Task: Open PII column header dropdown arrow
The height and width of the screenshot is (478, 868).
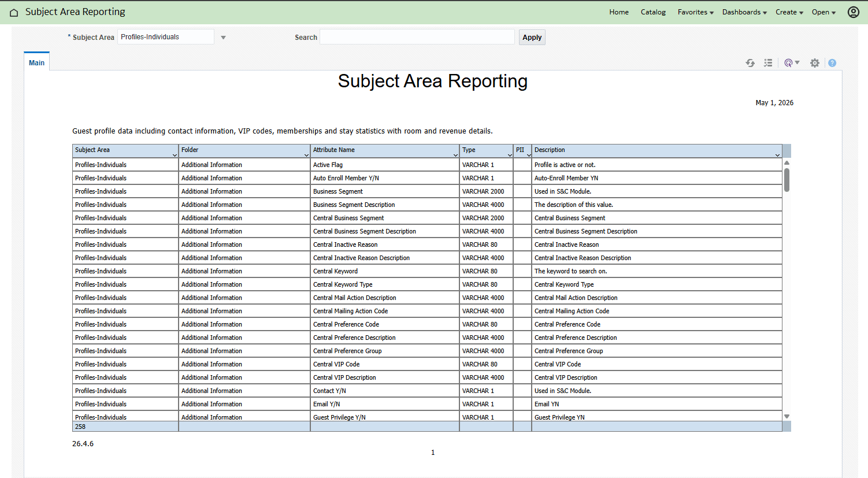Action: click(x=528, y=155)
